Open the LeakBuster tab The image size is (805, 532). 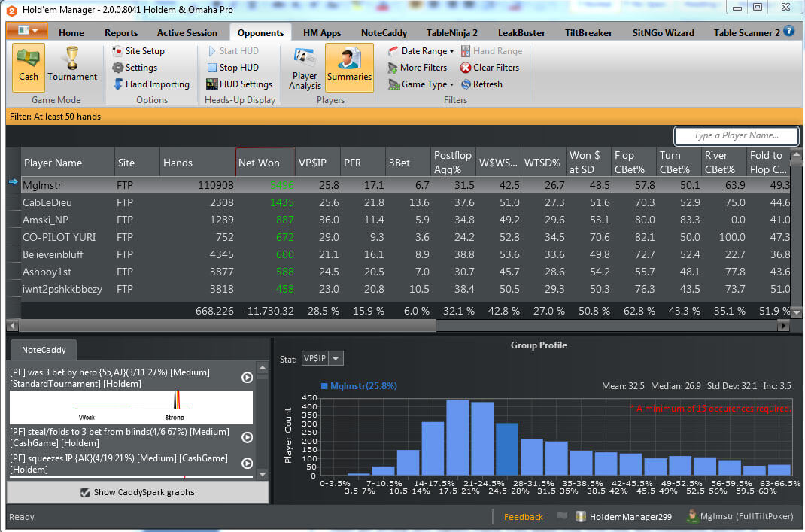pyautogui.click(x=521, y=33)
